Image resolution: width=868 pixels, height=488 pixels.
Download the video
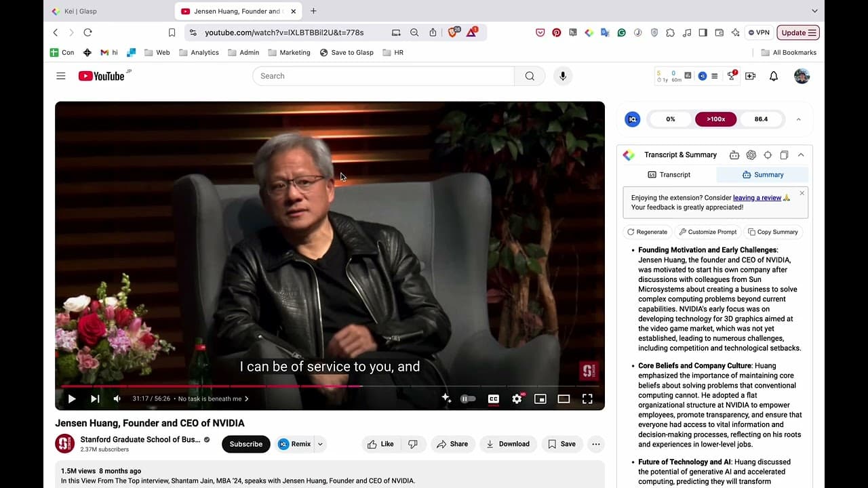click(x=508, y=444)
